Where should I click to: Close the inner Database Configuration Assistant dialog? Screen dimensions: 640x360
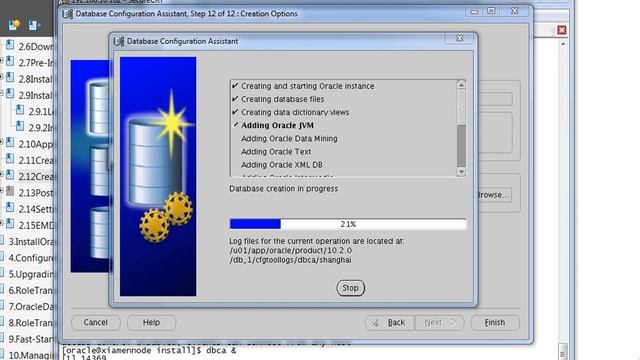(460, 38)
